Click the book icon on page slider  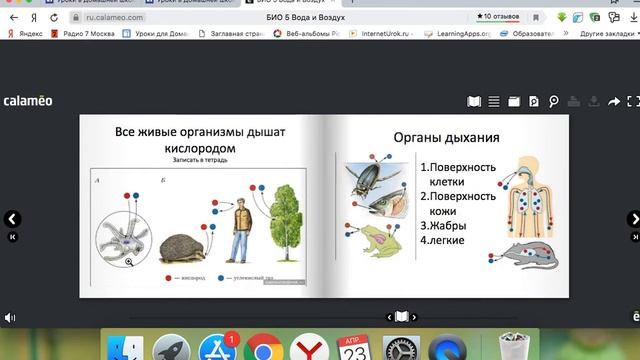click(x=402, y=317)
